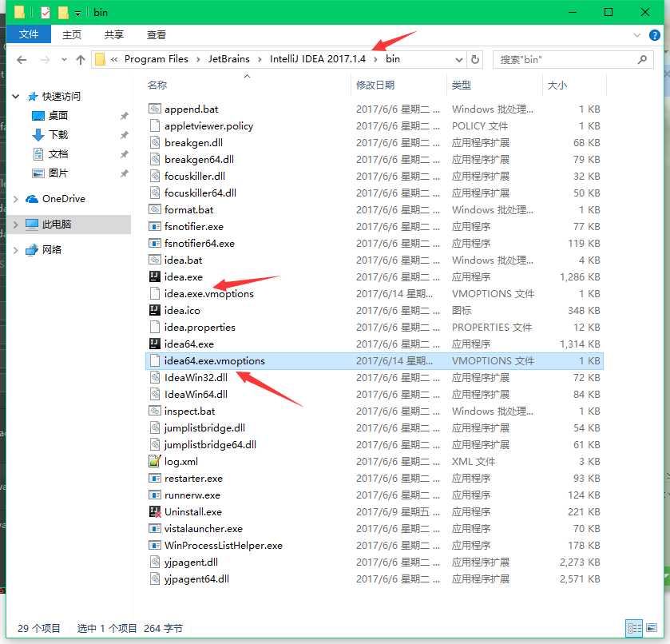Screen dimensions: 670x644
Task: Select 网络 in the navigation pane
Action: (52, 250)
